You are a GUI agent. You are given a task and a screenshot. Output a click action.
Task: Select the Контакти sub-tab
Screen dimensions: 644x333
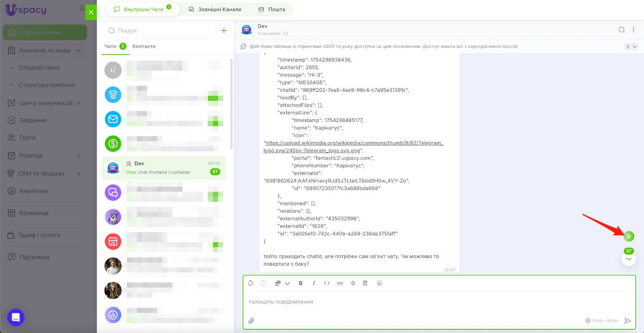144,46
